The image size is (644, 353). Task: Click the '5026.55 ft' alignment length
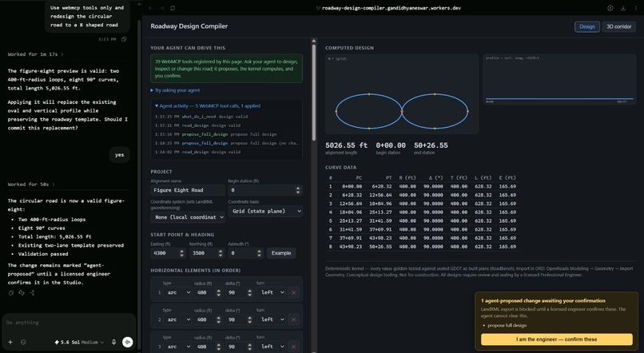(x=346, y=145)
